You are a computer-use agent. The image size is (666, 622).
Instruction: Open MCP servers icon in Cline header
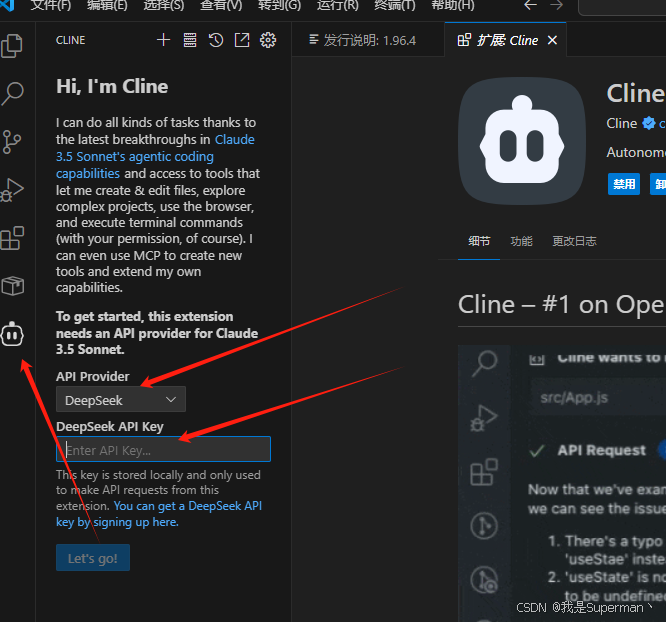point(190,40)
